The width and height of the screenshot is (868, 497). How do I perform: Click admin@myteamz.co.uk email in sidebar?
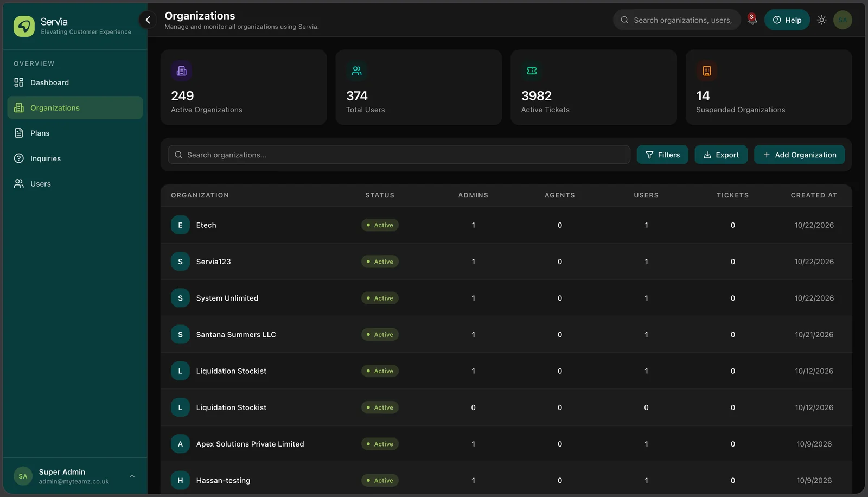pos(73,482)
